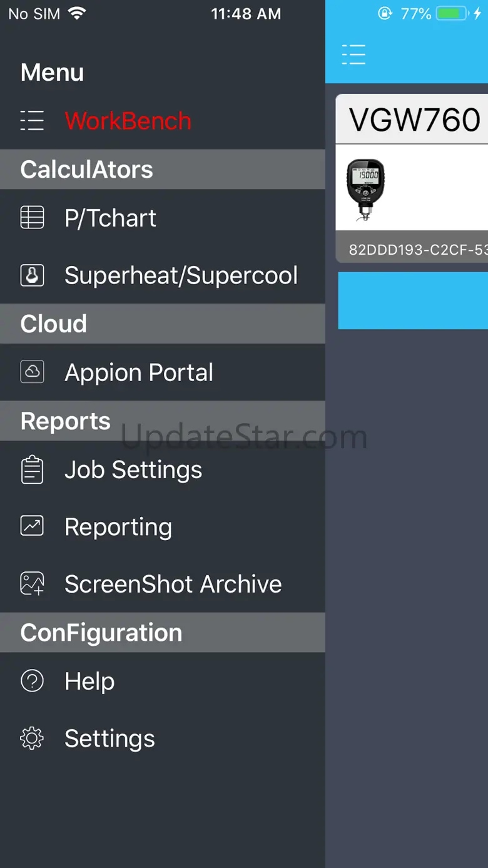Click the Help question mark icon
This screenshot has height=868, width=488.
click(32, 681)
